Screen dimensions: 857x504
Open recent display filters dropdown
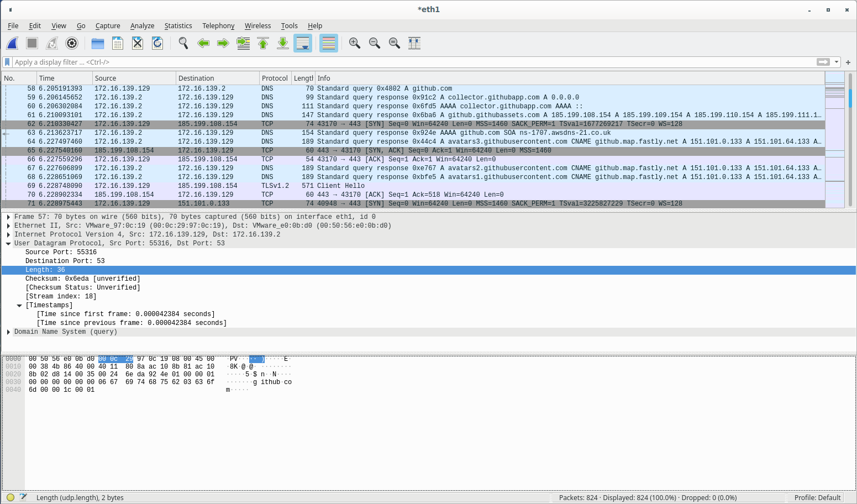pos(837,62)
